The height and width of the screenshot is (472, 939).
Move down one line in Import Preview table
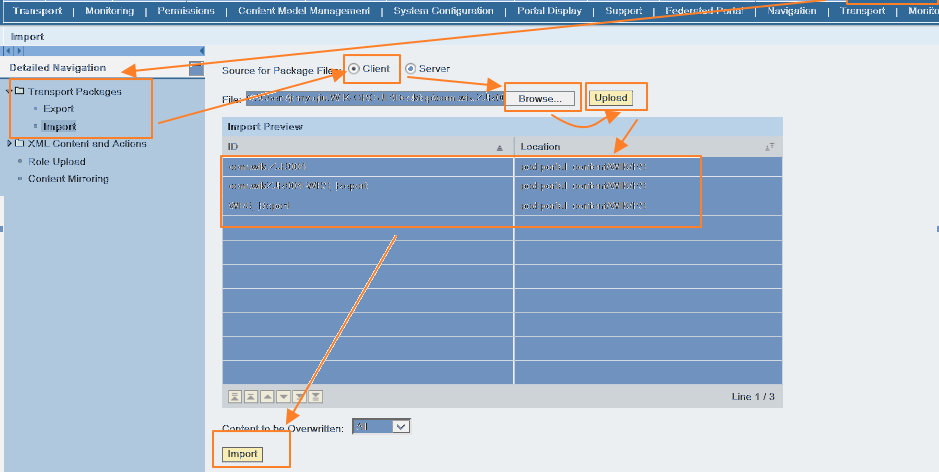pos(283,397)
